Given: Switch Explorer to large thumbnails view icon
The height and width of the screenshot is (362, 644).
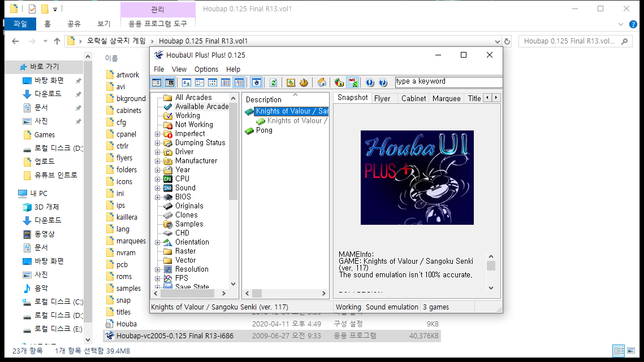Looking at the screenshot, I should point(631,351).
